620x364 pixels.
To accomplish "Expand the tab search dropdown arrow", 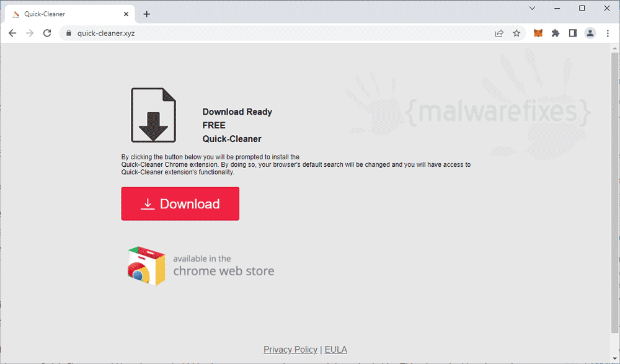I will [532, 8].
